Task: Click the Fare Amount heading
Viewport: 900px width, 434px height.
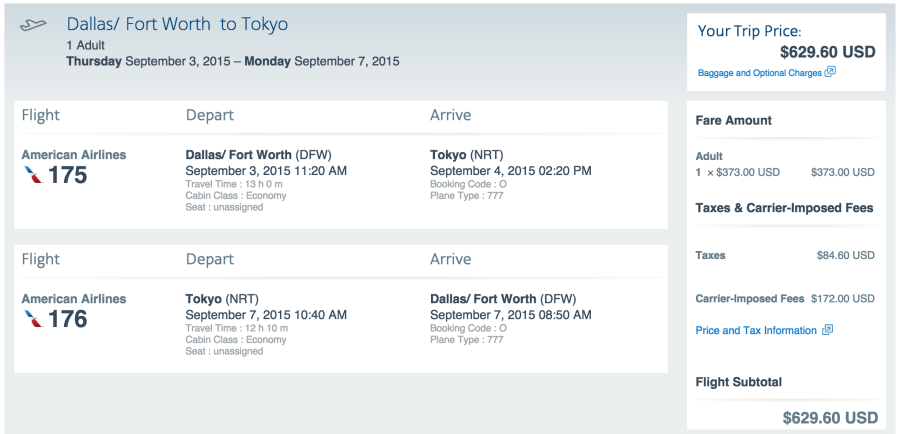Action: tap(734, 121)
